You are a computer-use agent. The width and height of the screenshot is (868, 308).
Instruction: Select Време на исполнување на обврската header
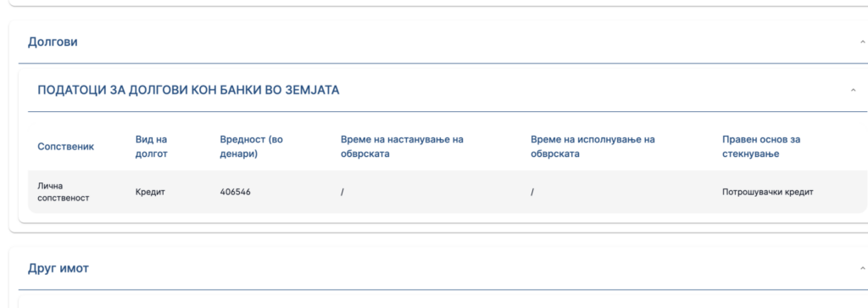coord(593,147)
